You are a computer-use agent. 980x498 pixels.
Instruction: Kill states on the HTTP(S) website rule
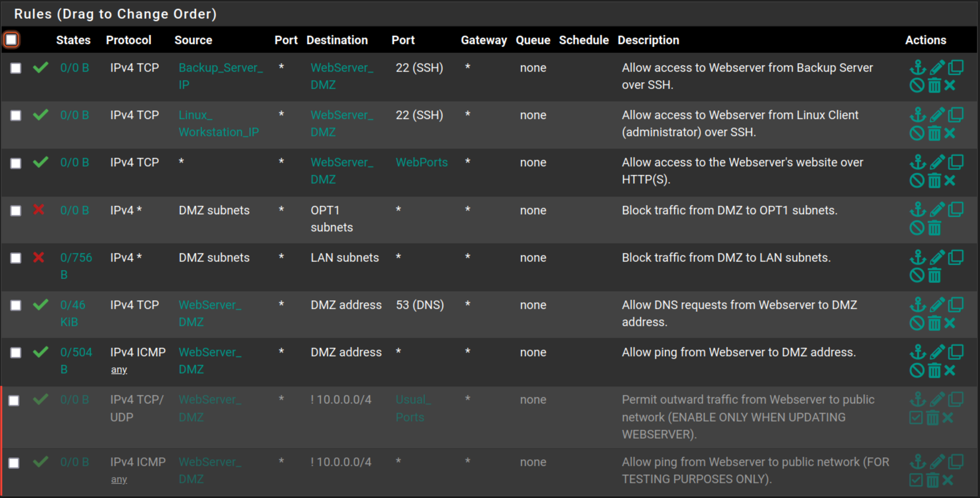click(950, 180)
